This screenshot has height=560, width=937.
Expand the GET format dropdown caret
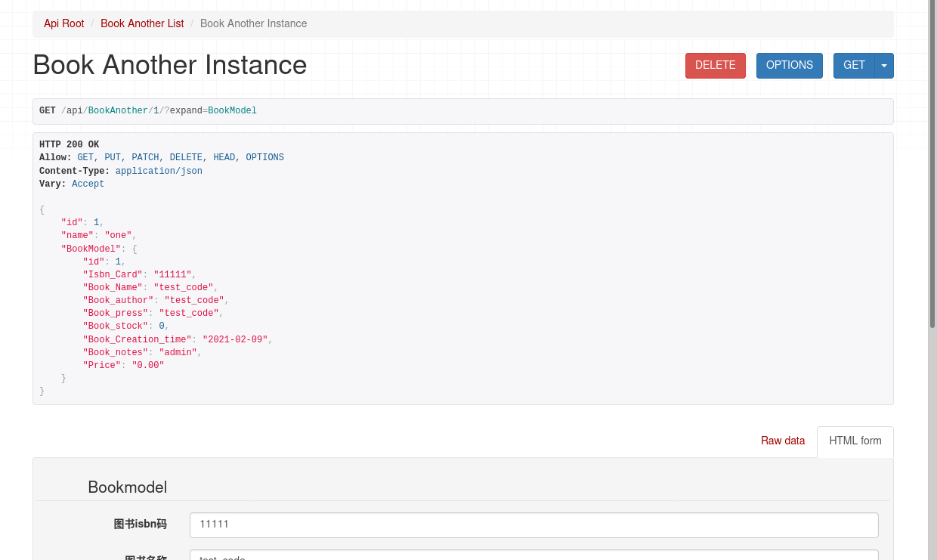click(x=884, y=66)
